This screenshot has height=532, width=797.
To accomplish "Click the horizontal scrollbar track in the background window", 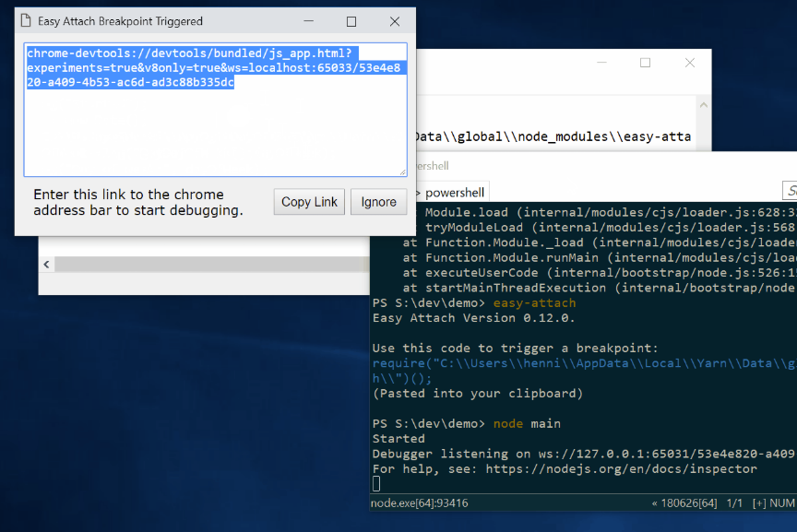I will (212, 265).
